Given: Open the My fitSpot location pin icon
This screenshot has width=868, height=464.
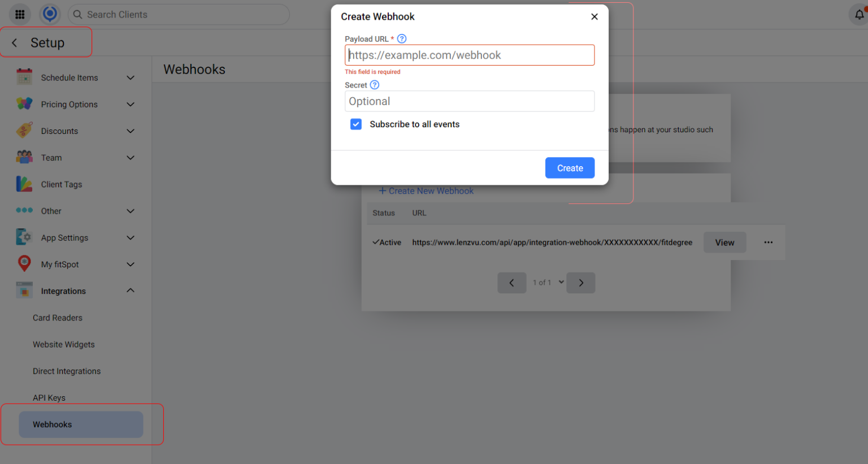Looking at the screenshot, I should (24, 264).
